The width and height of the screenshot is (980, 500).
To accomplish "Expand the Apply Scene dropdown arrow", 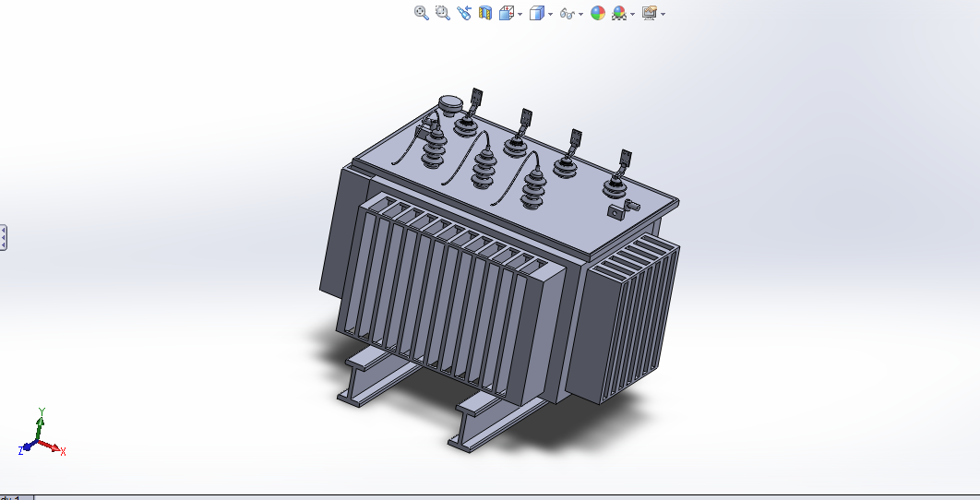I will click(632, 14).
